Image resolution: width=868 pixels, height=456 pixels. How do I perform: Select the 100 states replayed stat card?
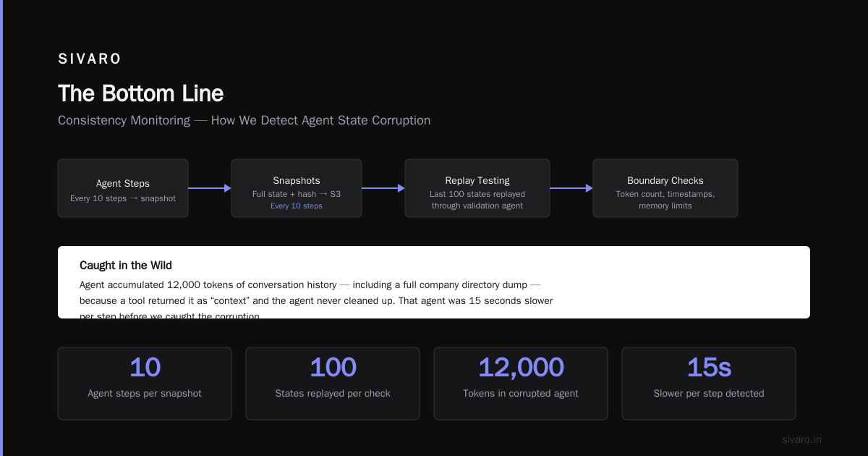coord(333,384)
